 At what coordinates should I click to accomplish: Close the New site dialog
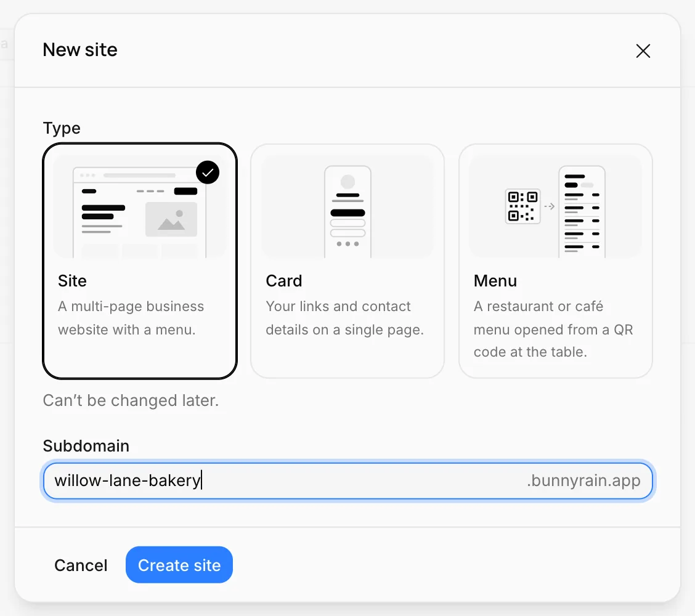tap(643, 51)
